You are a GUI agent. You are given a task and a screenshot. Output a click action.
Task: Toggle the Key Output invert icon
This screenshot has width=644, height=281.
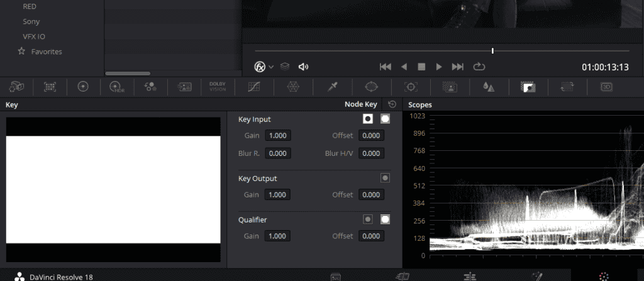[x=386, y=179]
